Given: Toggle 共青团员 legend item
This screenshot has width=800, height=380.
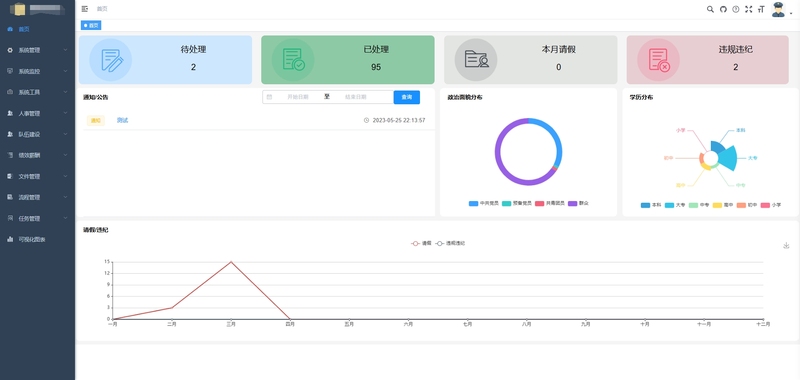Looking at the screenshot, I should point(549,203).
